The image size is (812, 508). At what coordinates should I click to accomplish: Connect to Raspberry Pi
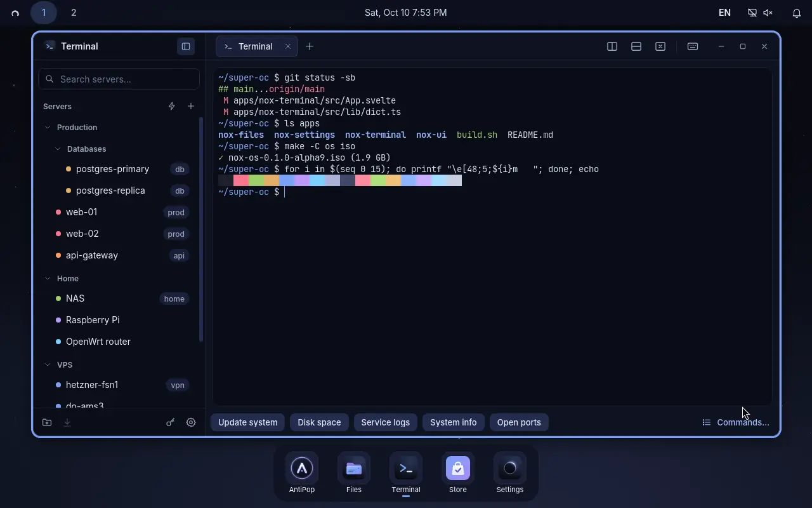[x=119, y=320]
